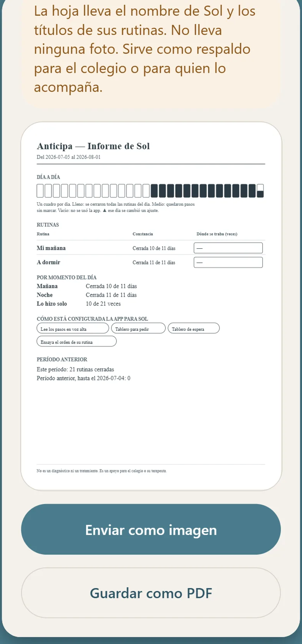Tap the Enviar como imagen button
The width and height of the screenshot is (302, 644).
click(x=151, y=529)
